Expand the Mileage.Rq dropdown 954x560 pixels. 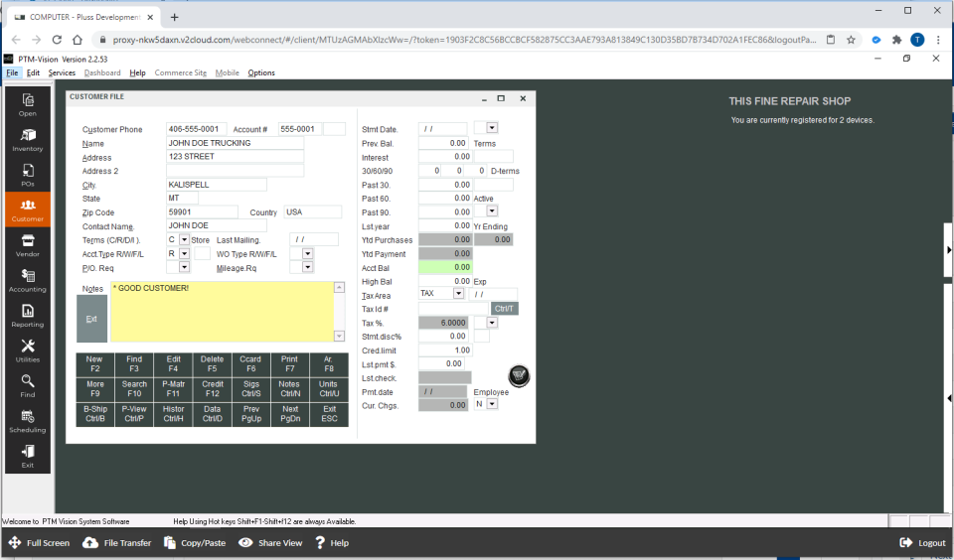pos(307,267)
